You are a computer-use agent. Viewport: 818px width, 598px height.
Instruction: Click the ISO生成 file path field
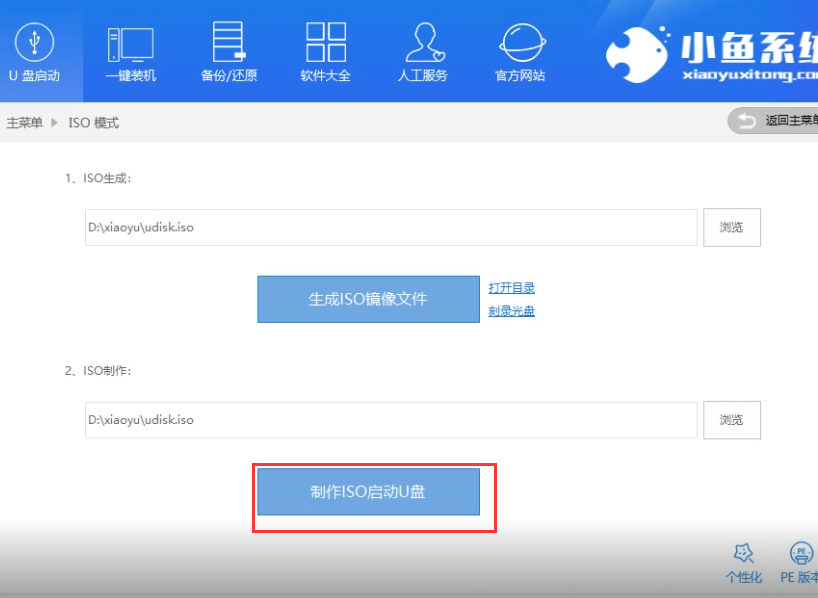(390, 227)
